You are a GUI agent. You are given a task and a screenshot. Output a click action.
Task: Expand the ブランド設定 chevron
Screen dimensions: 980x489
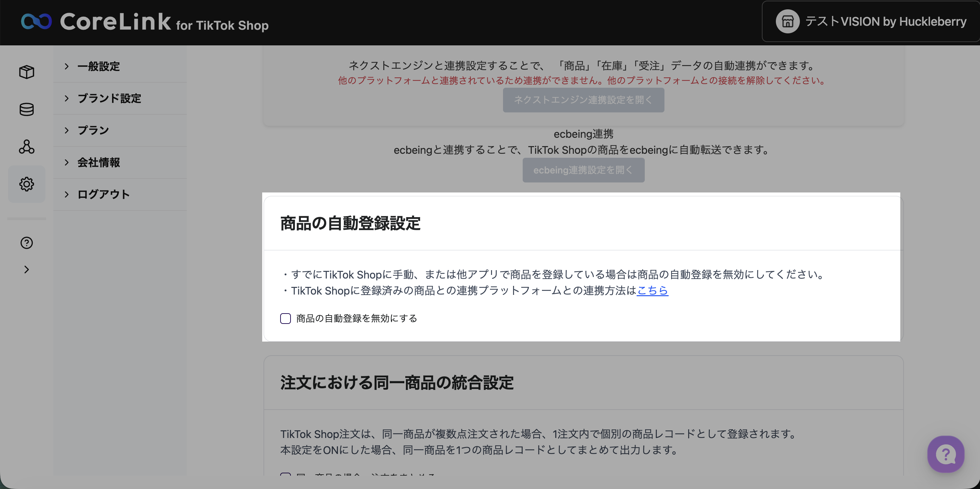67,98
